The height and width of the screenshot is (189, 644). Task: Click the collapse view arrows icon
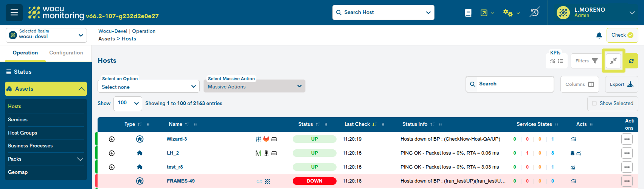point(613,61)
